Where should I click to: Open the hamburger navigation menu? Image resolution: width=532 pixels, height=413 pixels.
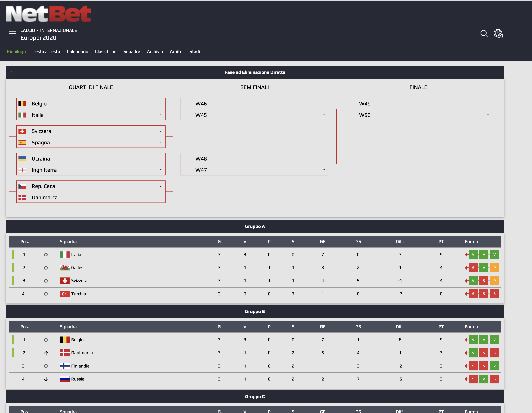pos(12,34)
